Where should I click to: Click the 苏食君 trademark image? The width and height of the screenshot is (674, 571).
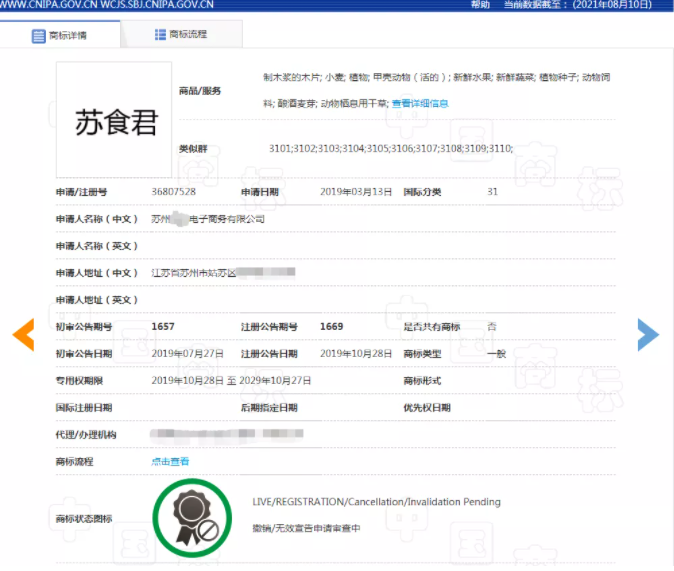click(x=114, y=120)
